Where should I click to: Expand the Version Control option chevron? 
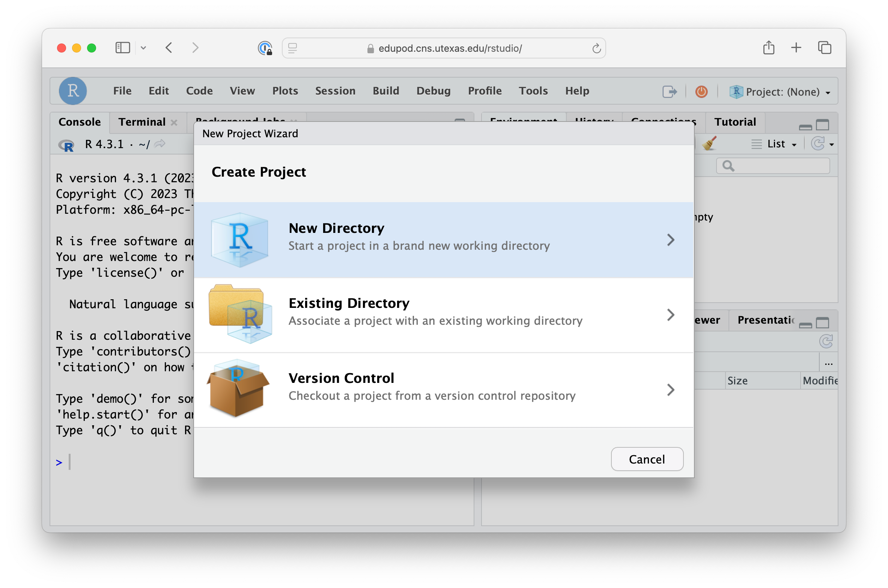tap(670, 390)
